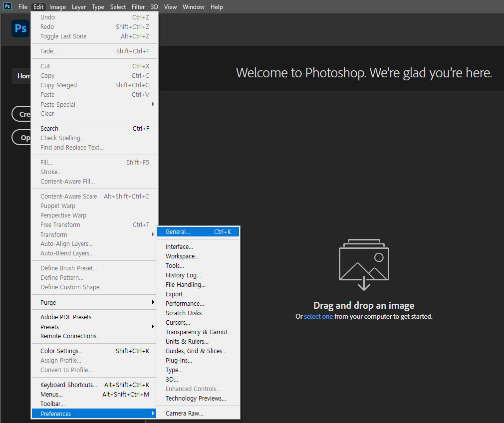This screenshot has height=423, width=504.
Task: Click the large Ps home logo
Action: tap(20, 28)
